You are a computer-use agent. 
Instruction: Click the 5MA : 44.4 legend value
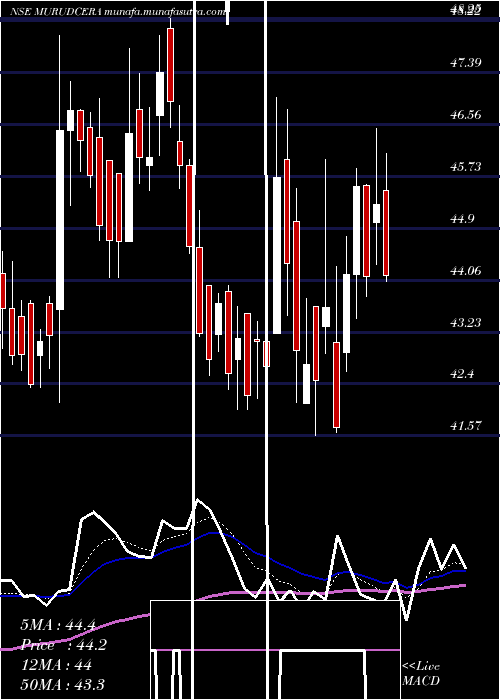coord(58,625)
